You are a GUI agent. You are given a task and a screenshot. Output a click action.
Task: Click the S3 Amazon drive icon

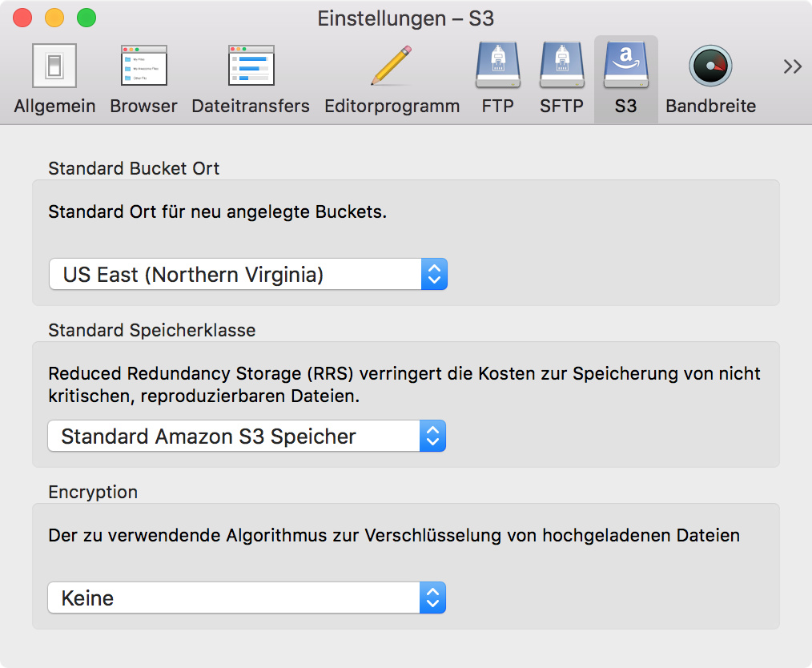click(625, 66)
